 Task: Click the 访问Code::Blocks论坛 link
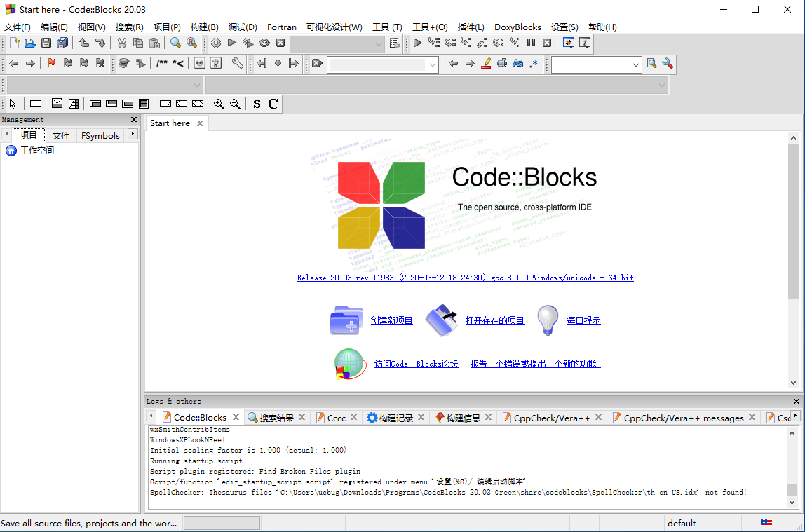(x=416, y=363)
